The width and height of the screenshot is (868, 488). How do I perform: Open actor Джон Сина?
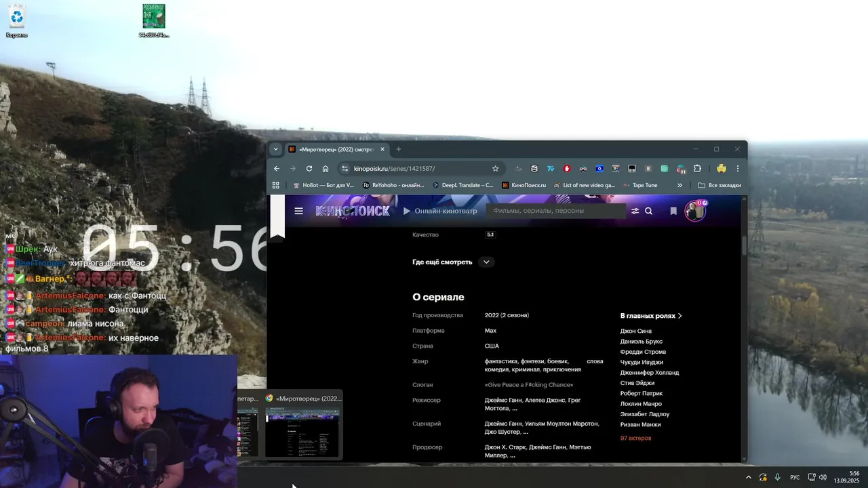coord(635,331)
